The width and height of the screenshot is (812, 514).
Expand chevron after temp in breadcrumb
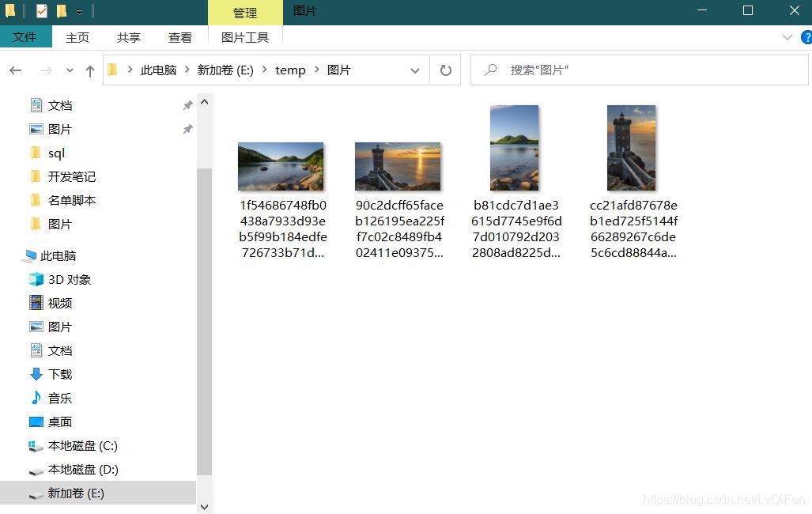click(x=316, y=70)
